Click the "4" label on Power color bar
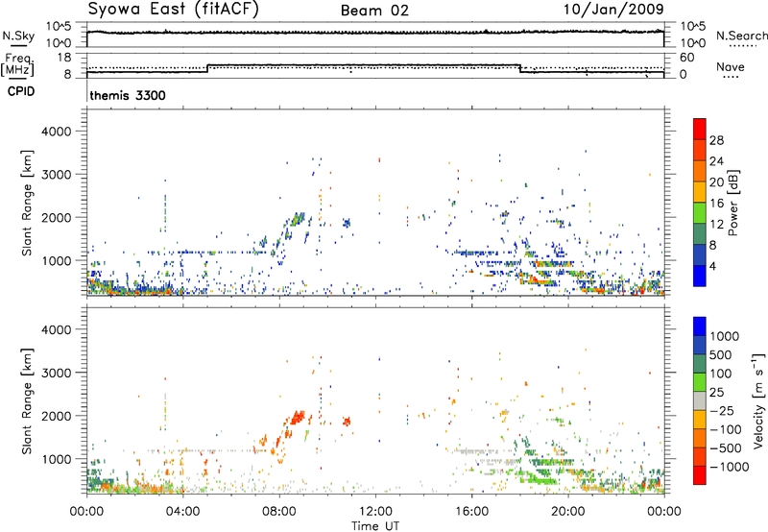Viewport: 768px width, 532px height. tap(712, 266)
